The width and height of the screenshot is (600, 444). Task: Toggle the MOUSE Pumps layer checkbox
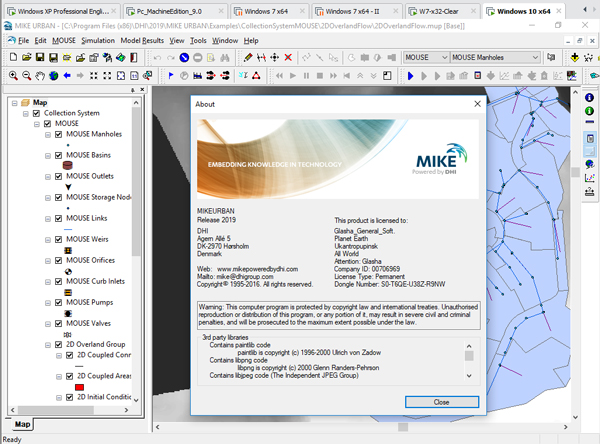pos(58,301)
